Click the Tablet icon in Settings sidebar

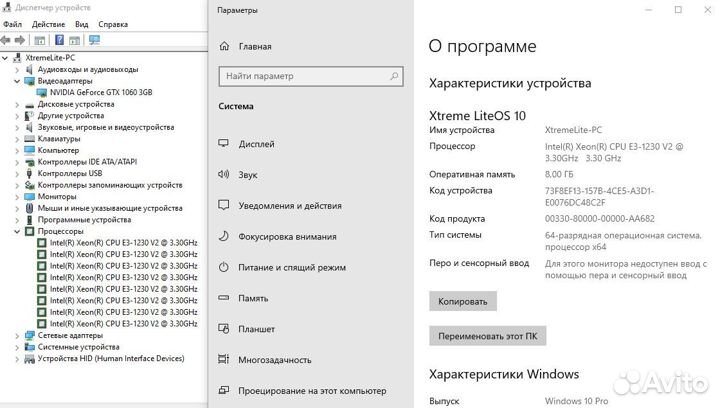pos(224,329)
